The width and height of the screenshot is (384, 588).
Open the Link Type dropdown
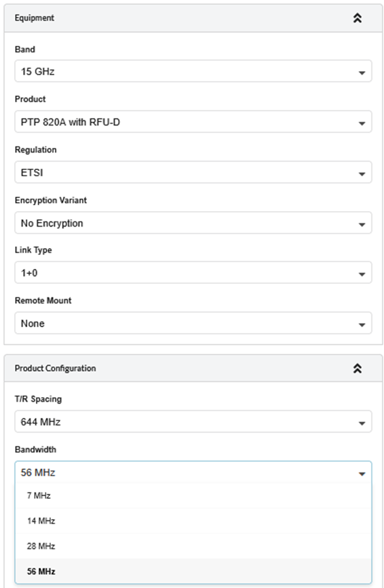click(x=185, y=273)
